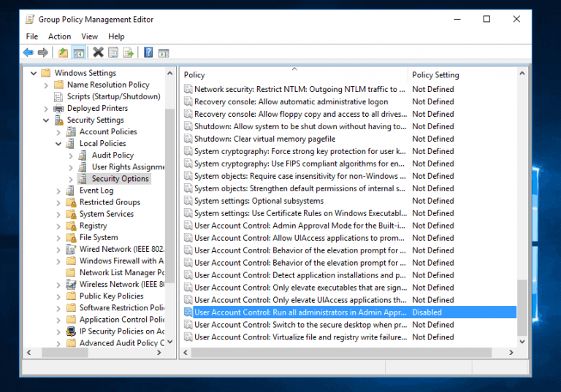Select Security Options in the tree

click(120, 178)
